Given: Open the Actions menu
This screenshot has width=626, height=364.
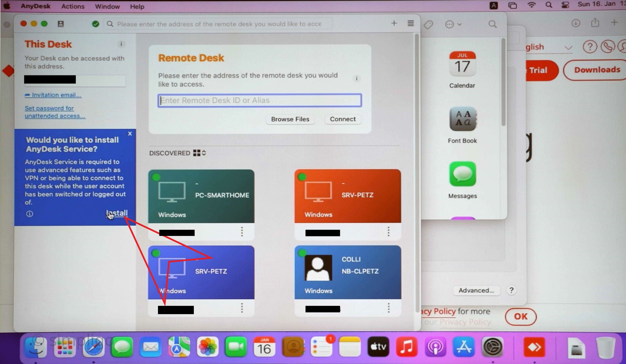Looking at the screenshot, I should (x=73, y=6).
